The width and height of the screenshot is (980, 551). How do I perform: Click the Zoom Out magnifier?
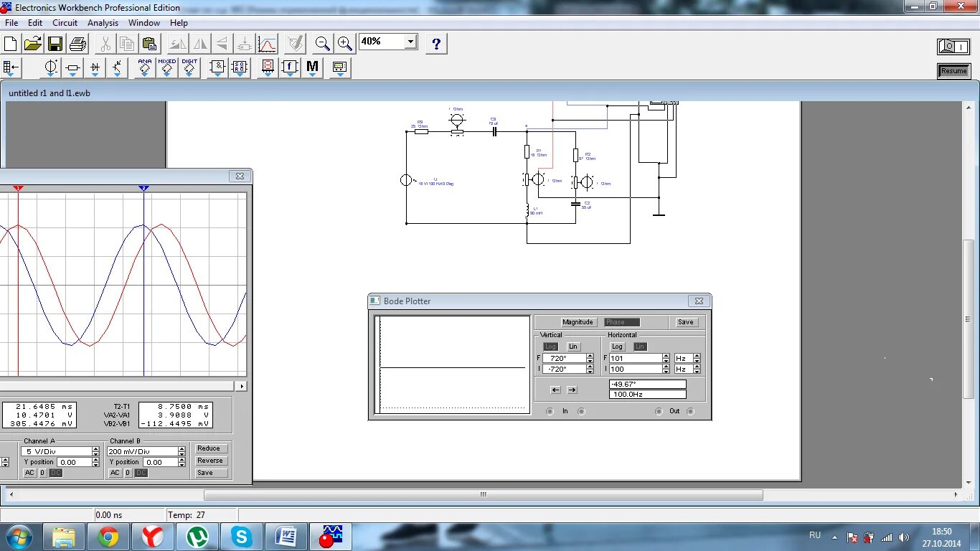323,44
